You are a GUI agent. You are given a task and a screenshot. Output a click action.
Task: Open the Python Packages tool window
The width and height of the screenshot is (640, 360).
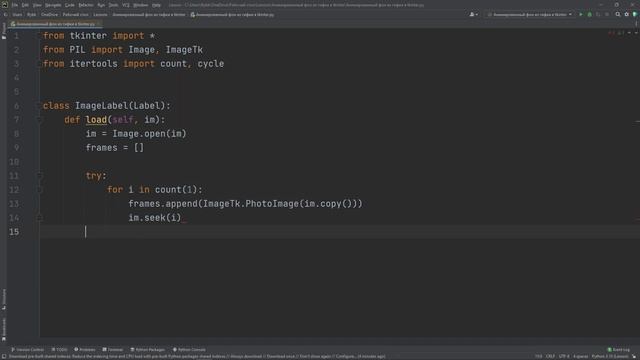coord(147,350)
